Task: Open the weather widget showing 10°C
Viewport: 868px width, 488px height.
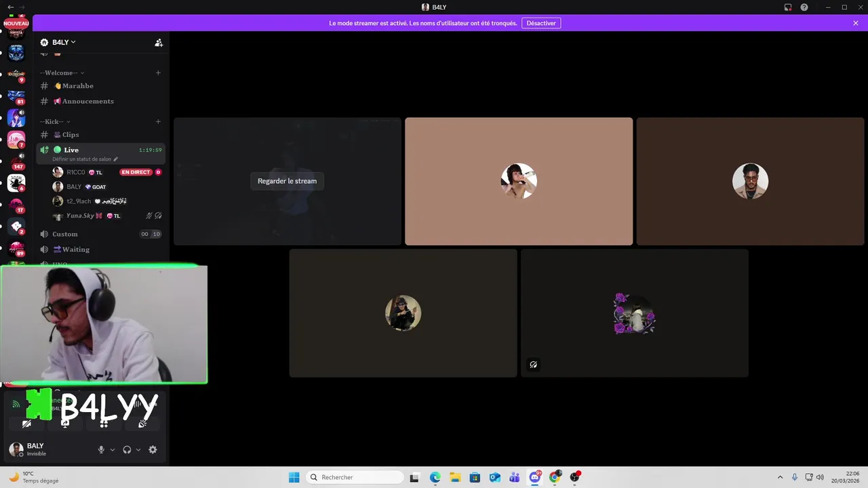Action: tap(34, 477)
